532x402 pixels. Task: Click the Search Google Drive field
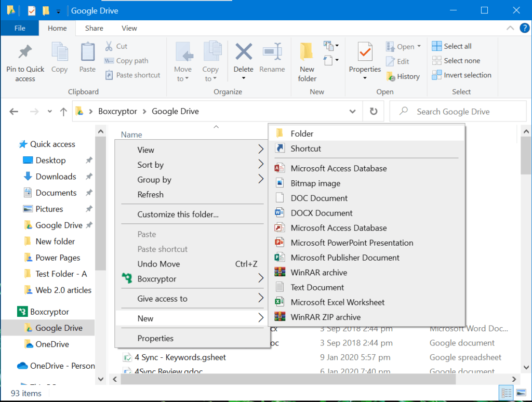pos(458,111)
